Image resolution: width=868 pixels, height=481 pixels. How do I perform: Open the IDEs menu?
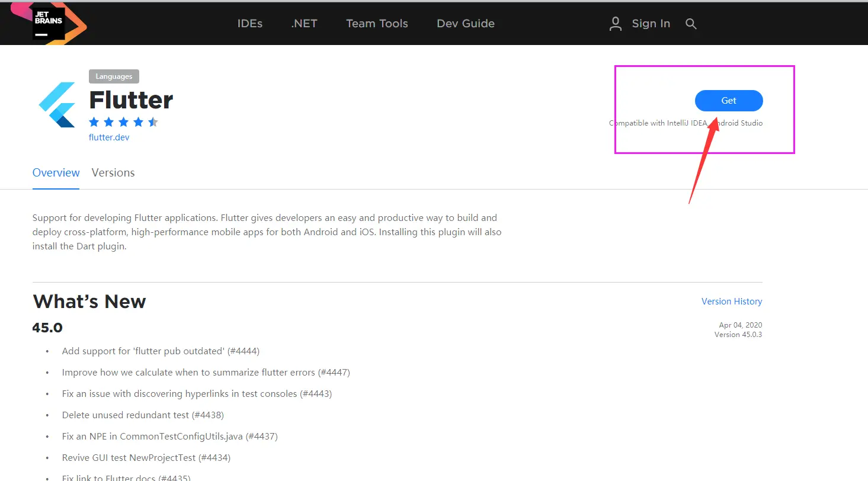[250, 24]
